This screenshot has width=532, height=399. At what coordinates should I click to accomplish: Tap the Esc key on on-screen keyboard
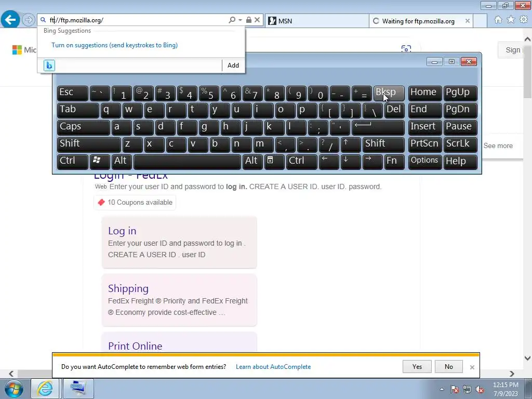(x=73, y=94)
